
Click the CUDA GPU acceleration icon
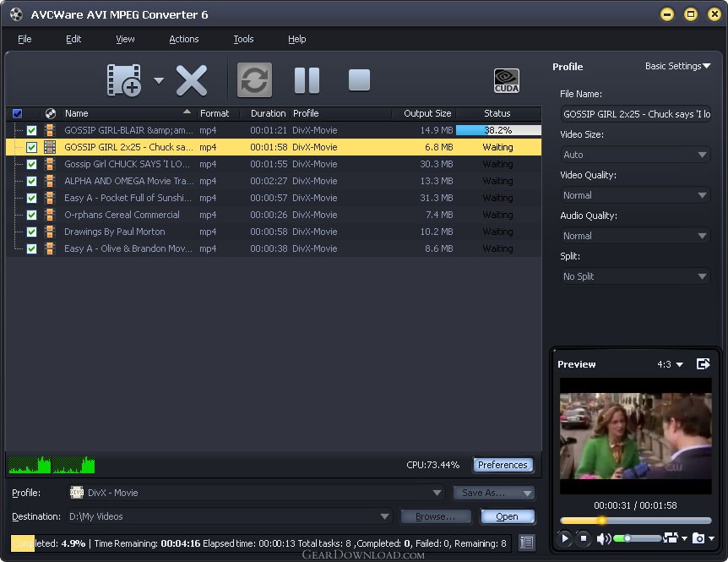[507, 81]
